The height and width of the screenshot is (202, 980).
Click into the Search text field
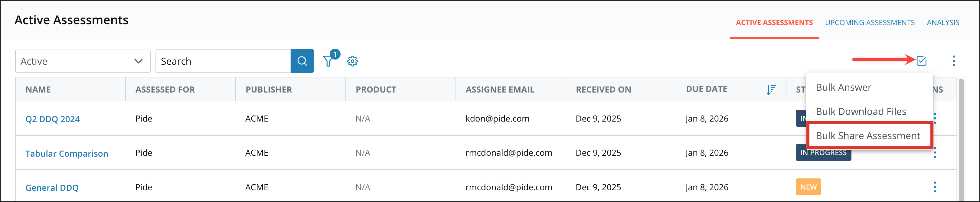223,61
